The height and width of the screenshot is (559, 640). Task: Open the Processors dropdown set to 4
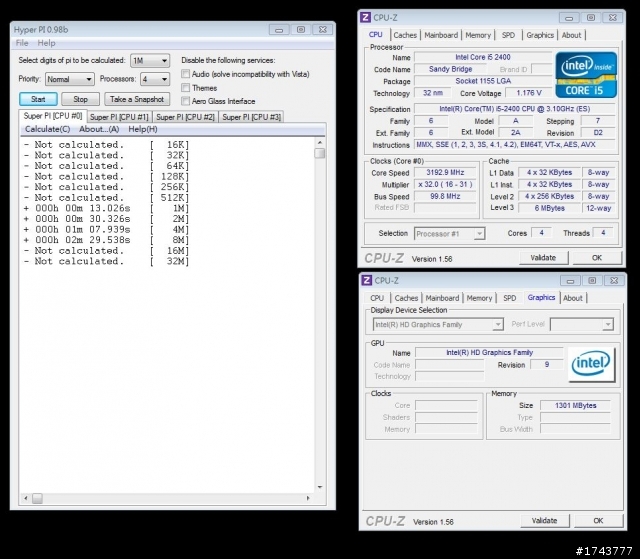(155, 79)
